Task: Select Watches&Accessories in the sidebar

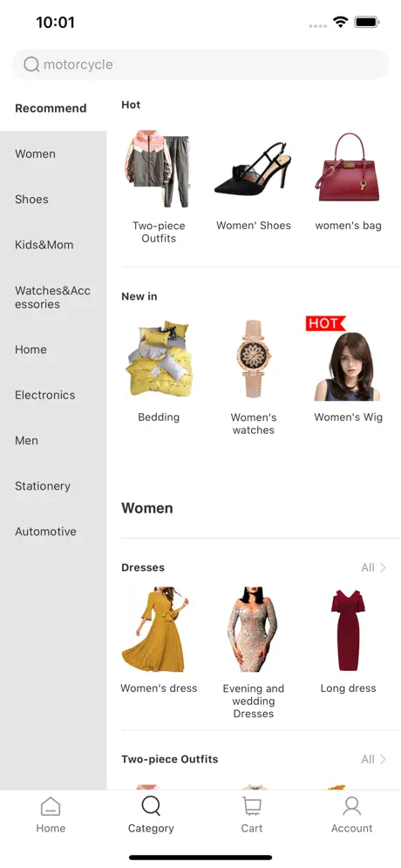Action: [x=53, y=297]
